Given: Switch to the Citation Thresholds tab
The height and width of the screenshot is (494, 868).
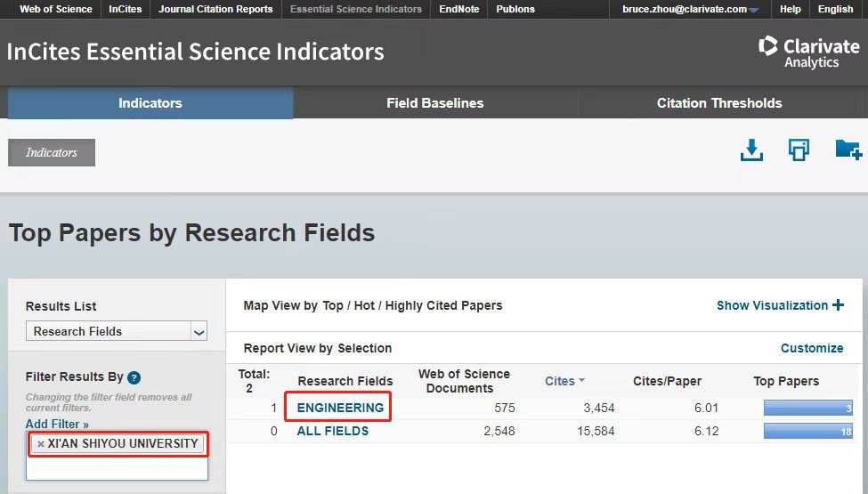Looking at the screenshot, I should 718,103.
